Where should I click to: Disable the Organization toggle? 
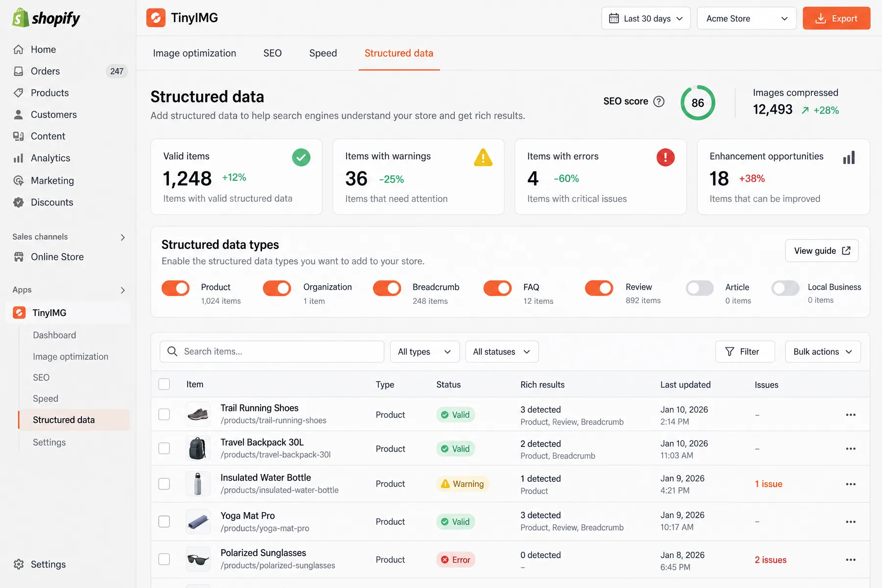[277, 288]
